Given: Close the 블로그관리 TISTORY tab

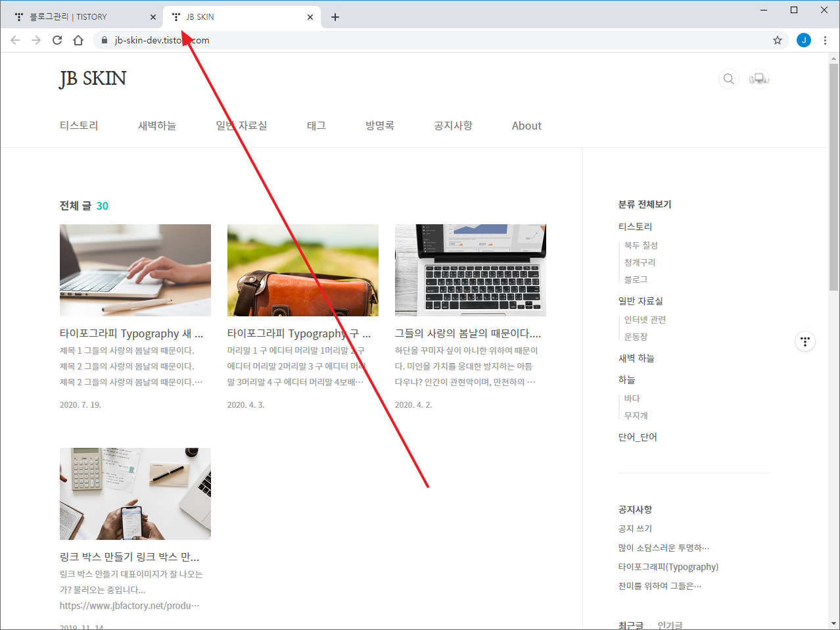Looking at the screenshot, I should pyautogui.click(x=153, y=17).
